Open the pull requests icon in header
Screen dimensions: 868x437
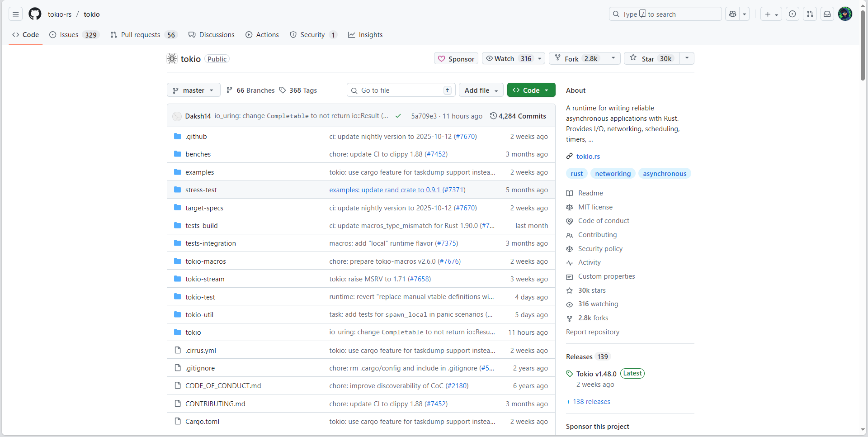coord(810,14)
